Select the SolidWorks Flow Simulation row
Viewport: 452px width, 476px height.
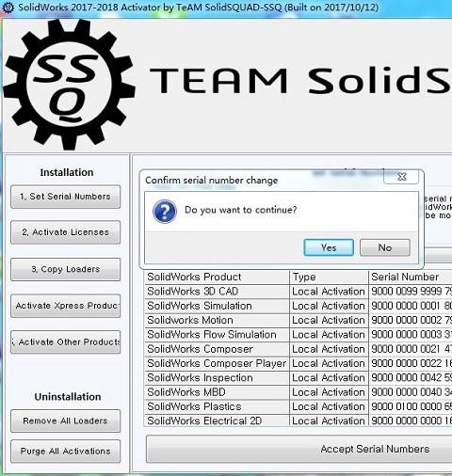(x=299, y=335)
